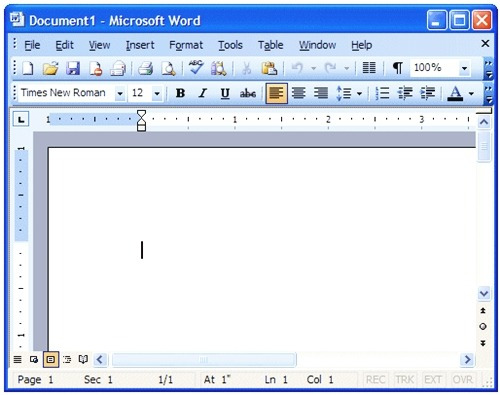Click the tab stop selector on the ruler

click(x=21, y=119)
